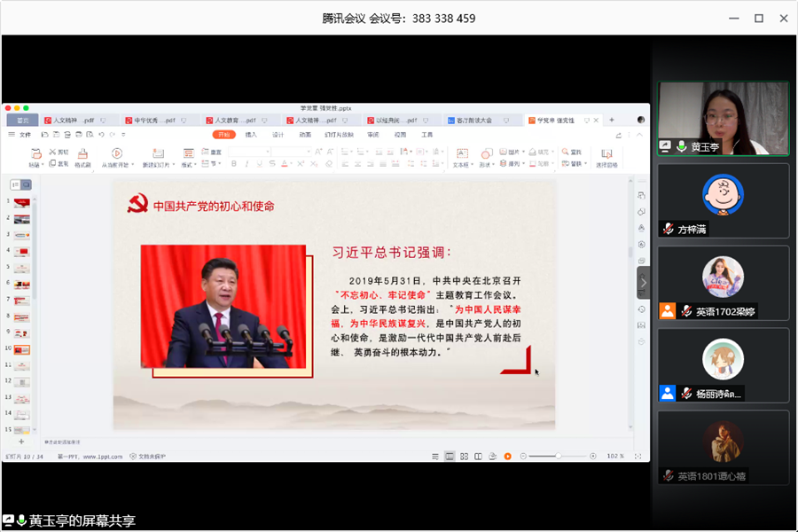Viewport: 798px width, 532px height.
Task: Open the Insert (插入) ribbon tab
Action: coord(251,135)
